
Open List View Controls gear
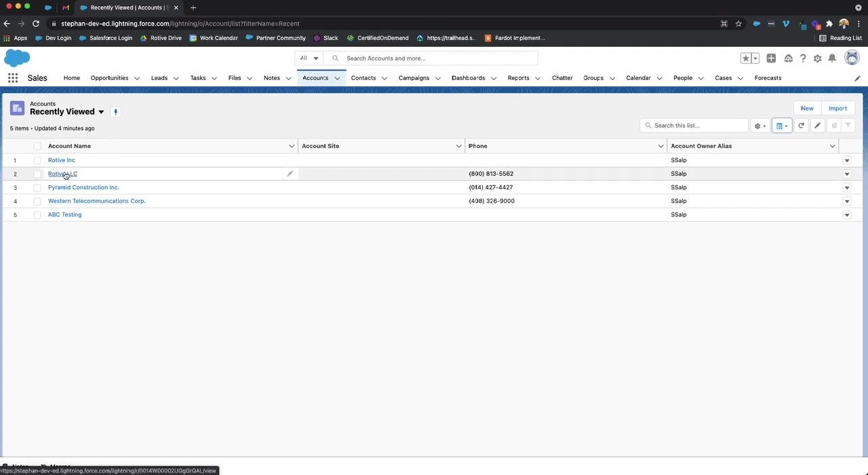760,126
